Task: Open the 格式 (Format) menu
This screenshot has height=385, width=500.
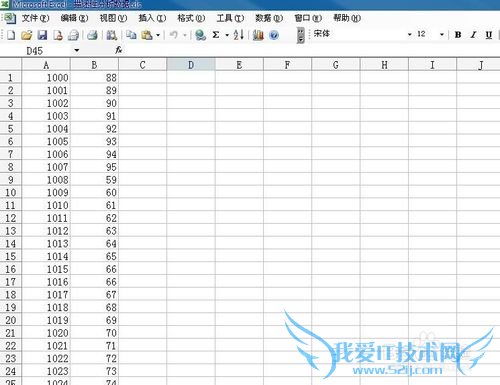Action: pyautogui.click(x=191, y=18)
